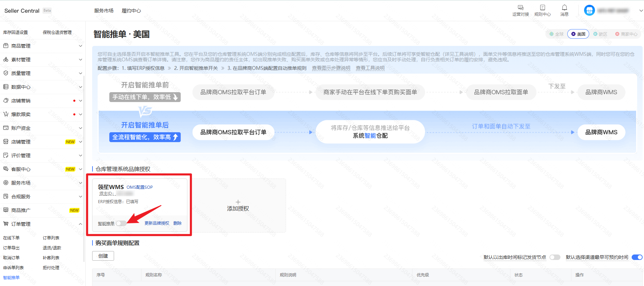
Task: Open the 订单导出 submenu item
Action: point(11,248)
